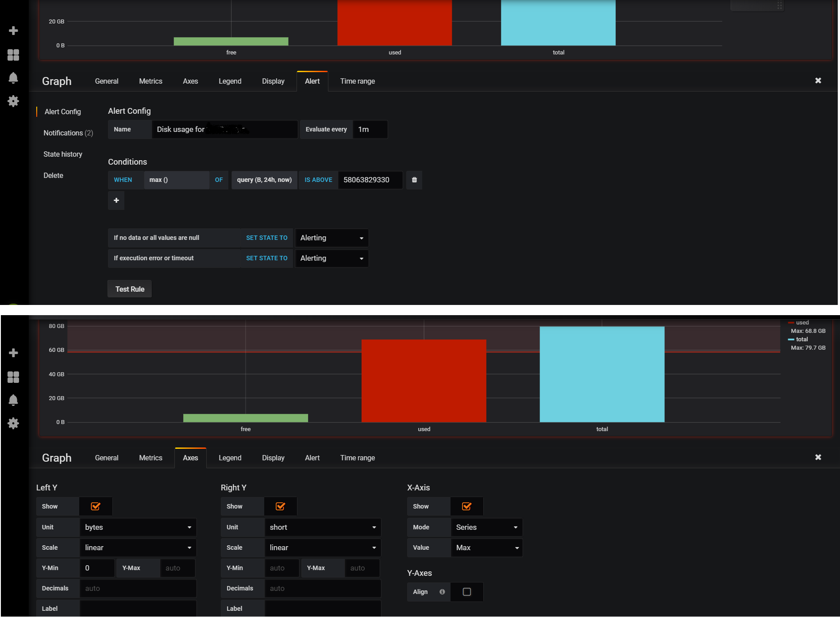The image size is (840, 617).
Task: Expand the no-data state Alerting dropdown
Action: pyautogui.click(x=331, y=238)
